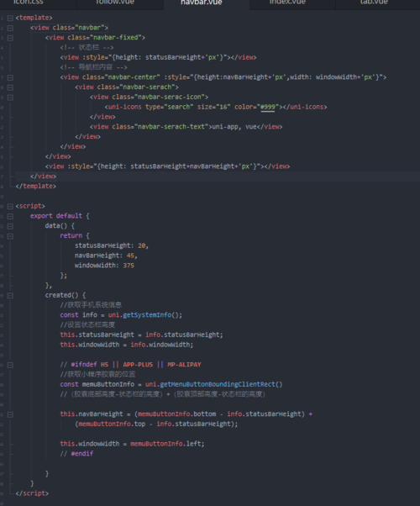The image size is (420, 506).
Task: Place cursor on "navbar-serach-text" class name
Action: point(171,126)
